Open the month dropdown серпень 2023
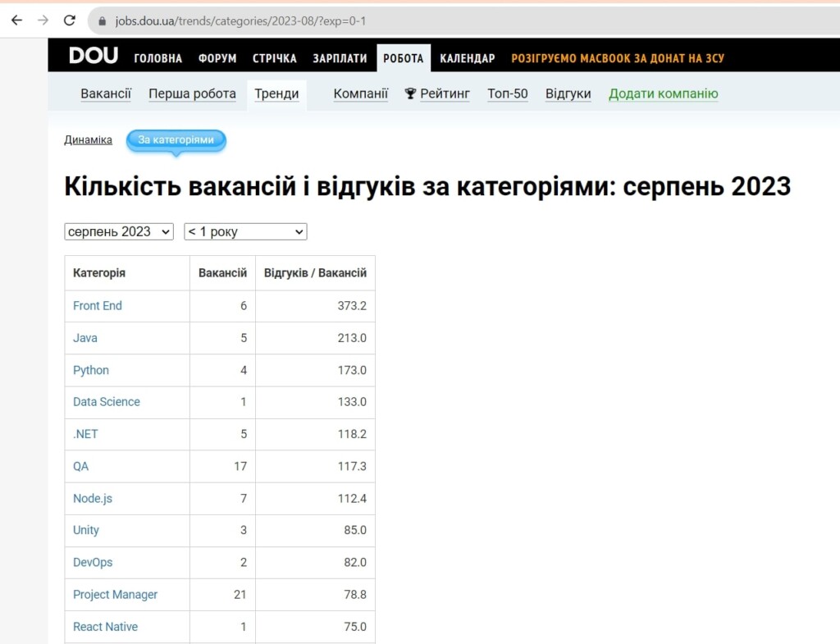The width and height of the screenshot is (840, 644). click(119, 231)
